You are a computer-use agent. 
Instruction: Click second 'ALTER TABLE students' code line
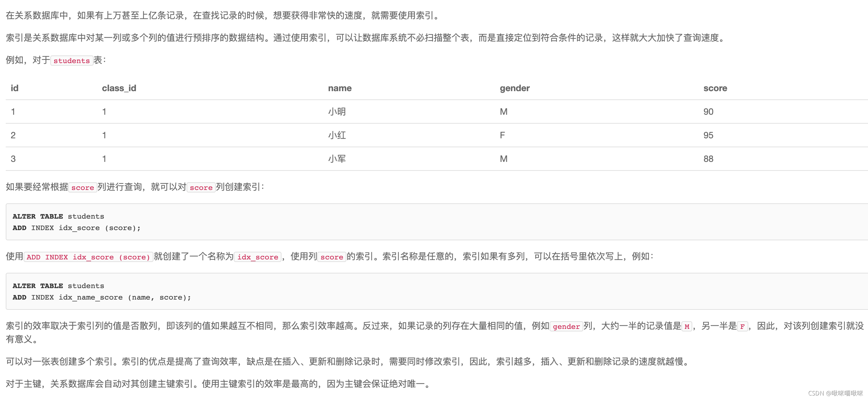pos(58,286)
